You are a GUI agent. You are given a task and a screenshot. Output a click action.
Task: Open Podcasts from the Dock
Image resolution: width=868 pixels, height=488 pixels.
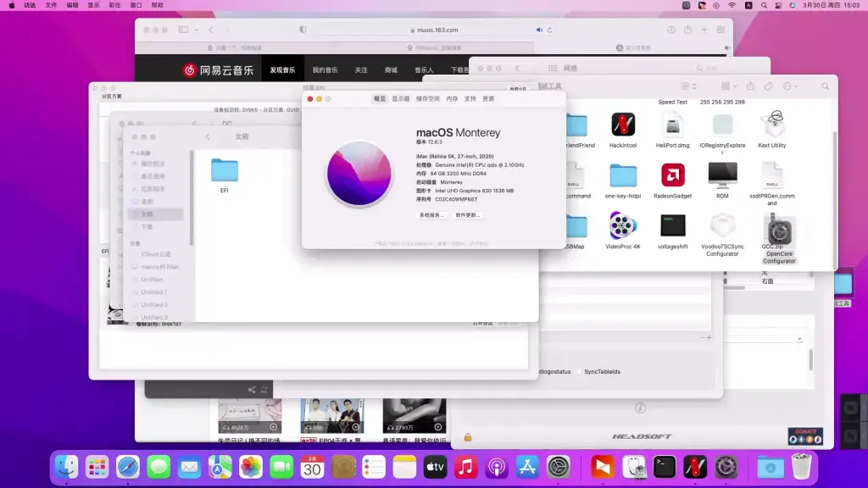click(497, 467)
